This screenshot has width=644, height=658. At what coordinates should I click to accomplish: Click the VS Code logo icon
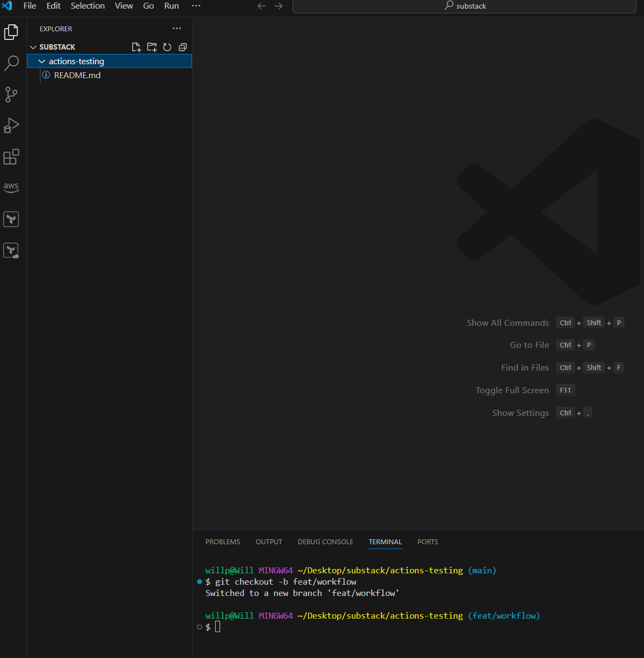click(7, 6)
